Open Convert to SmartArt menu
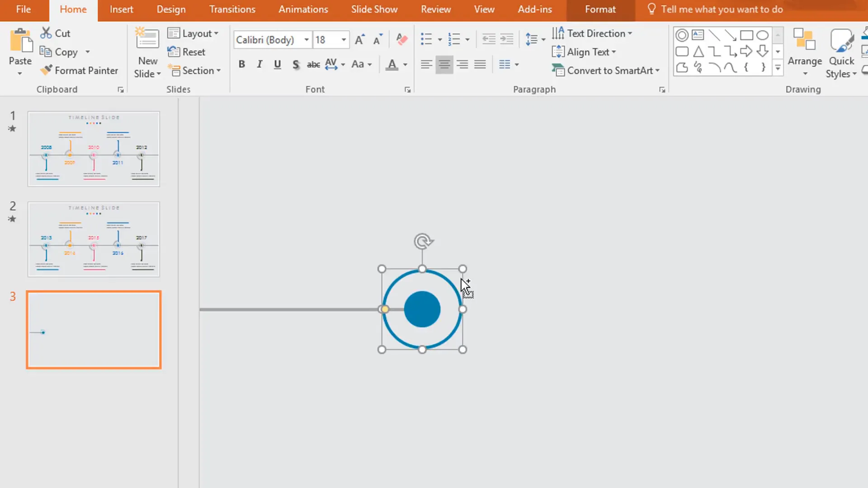Screen dimensions: 868x488 pos(606,70)
